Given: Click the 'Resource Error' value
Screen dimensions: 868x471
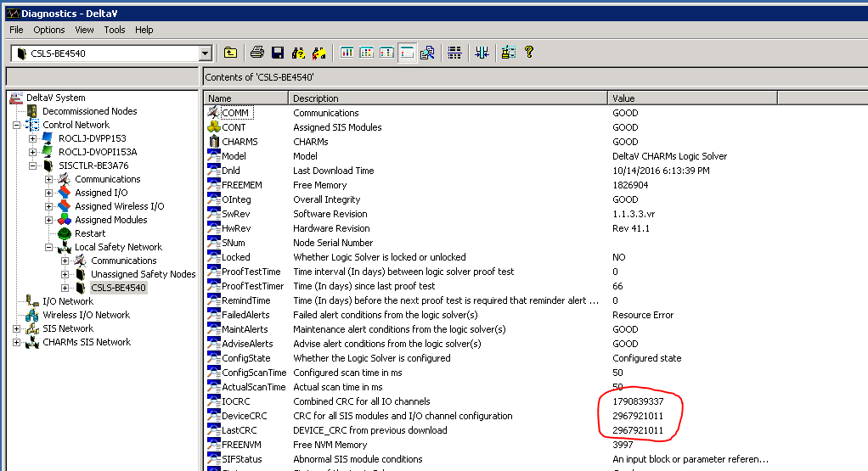Looking at the screenshot, I should click(643, 315).
